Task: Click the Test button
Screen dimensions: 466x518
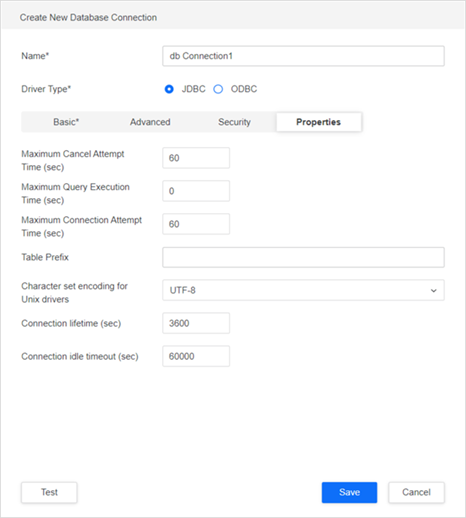Action: (x=49, y=492)
